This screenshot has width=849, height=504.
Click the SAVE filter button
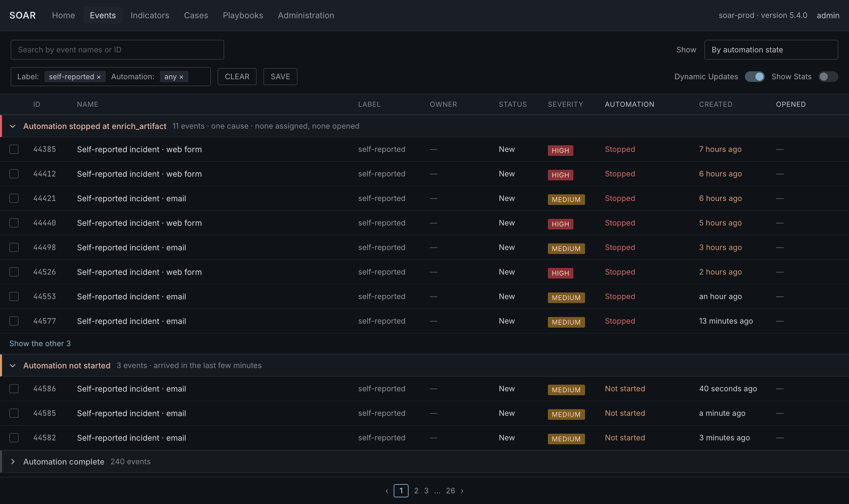coord(280,77)
